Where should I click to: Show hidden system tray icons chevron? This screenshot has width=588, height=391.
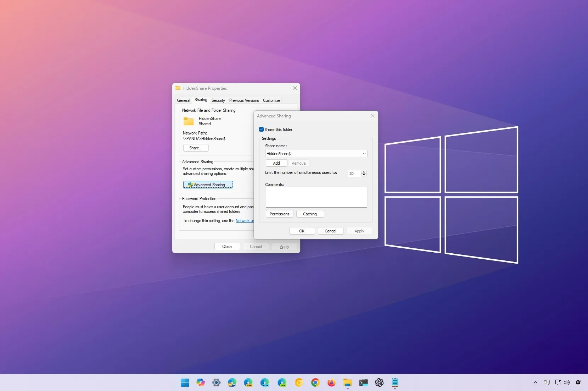(536, 382)
